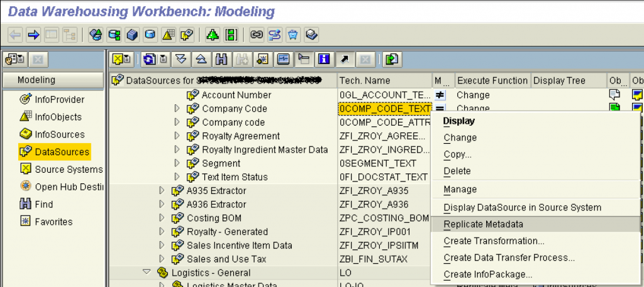Viewport: 644px width, 287px height.
Task: Collapse the Logistics - General folder
Action: (146, 273)
